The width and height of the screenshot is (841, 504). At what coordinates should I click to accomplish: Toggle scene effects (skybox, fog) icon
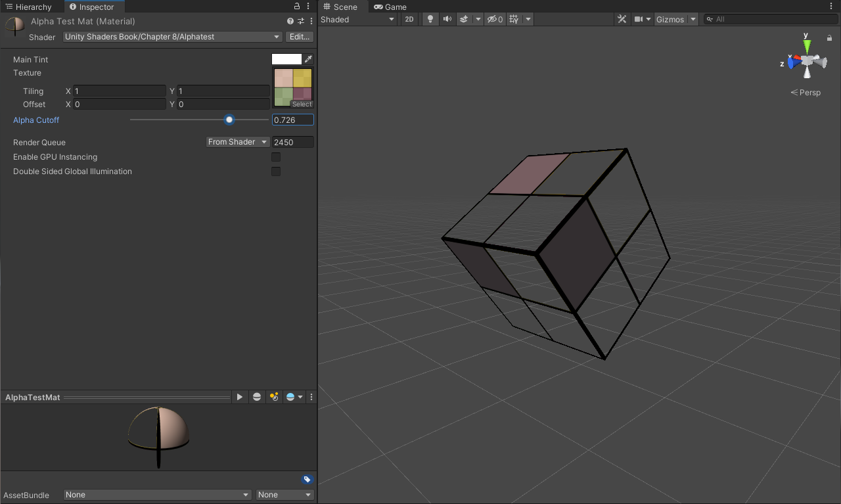tap(464, 20)
